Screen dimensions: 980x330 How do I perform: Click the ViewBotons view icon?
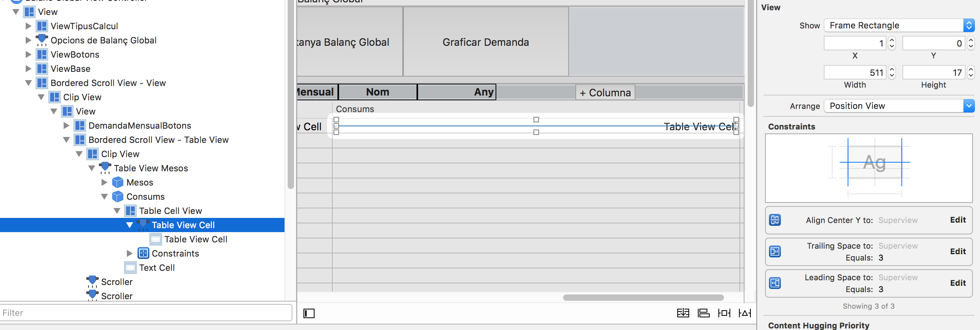point(41,54)
